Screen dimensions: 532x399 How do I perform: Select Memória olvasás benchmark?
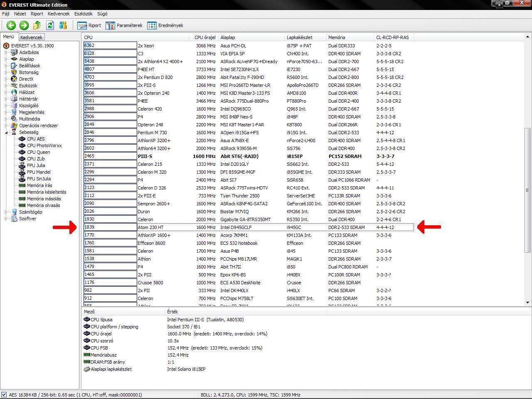tap(43, 205)
